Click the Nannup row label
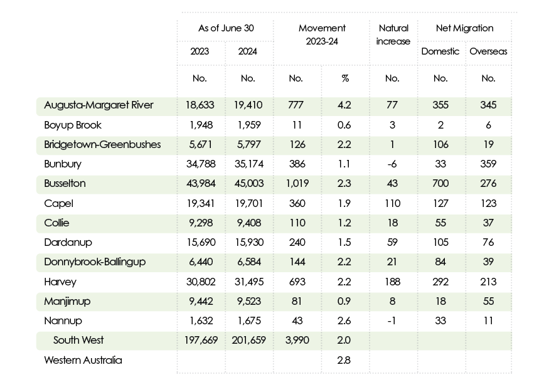The height and width of the screenshot is (392, 549). (63, 321)
